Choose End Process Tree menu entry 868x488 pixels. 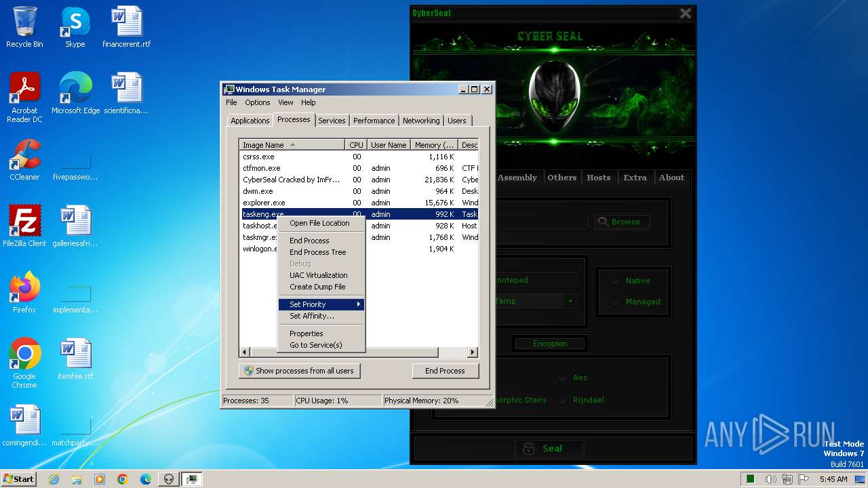click(x=321, y=252)
